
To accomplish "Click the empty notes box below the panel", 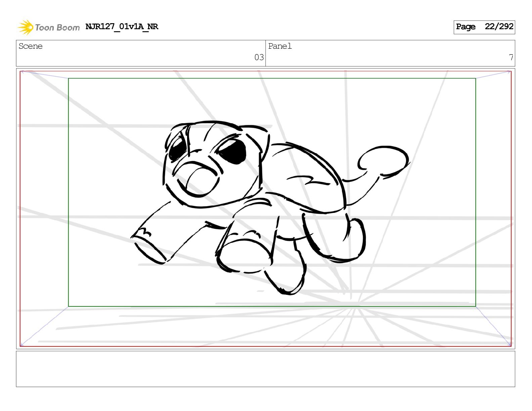I will click(265, 369).
